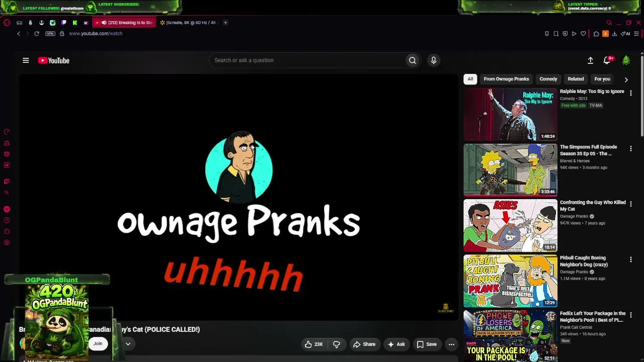Toggle the browser VPN badge

[50, 34]
